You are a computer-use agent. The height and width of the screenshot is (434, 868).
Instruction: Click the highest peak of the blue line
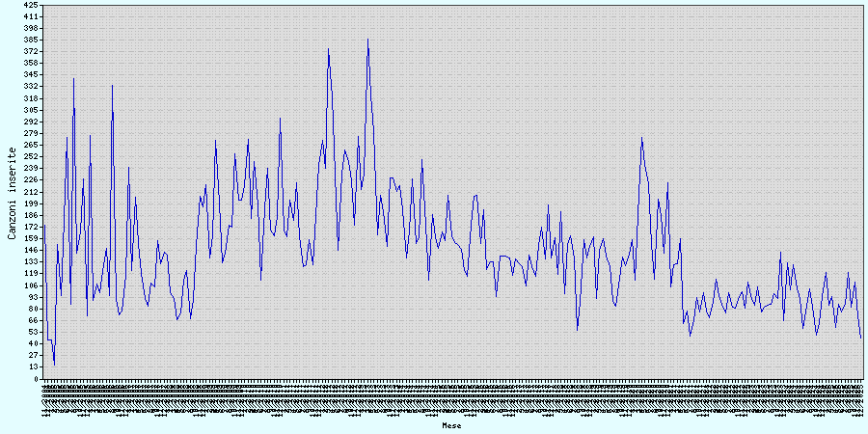pos(367,40)
